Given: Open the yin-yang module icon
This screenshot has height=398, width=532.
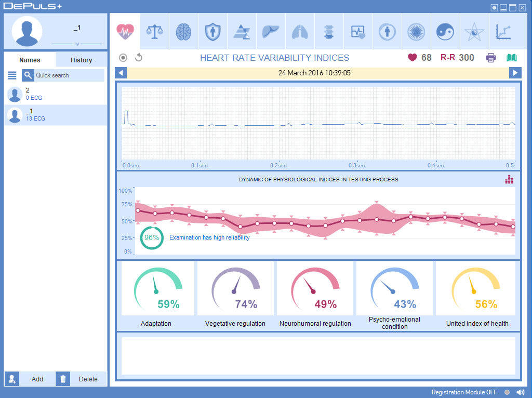Looking at the screenshot, I should point(445,32).
